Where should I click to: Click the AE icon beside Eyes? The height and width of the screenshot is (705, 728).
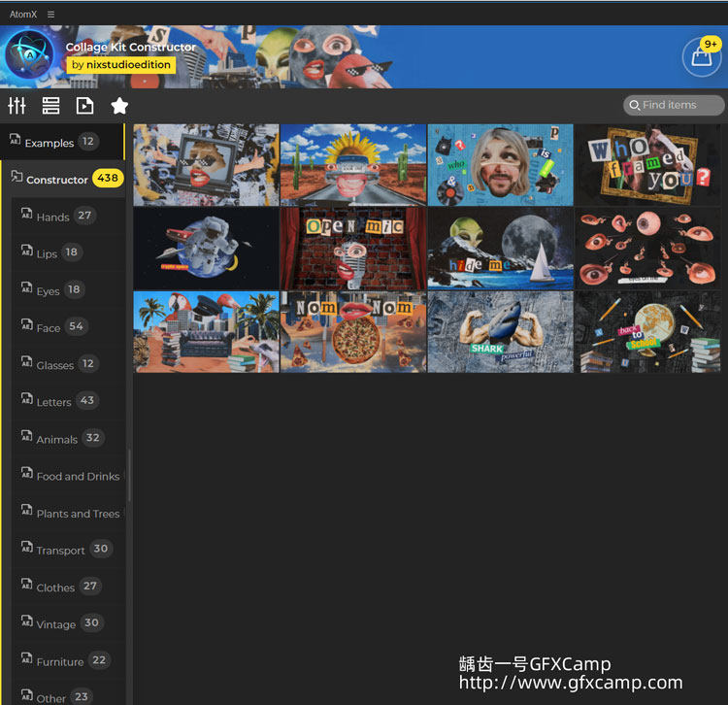(27, 288)
